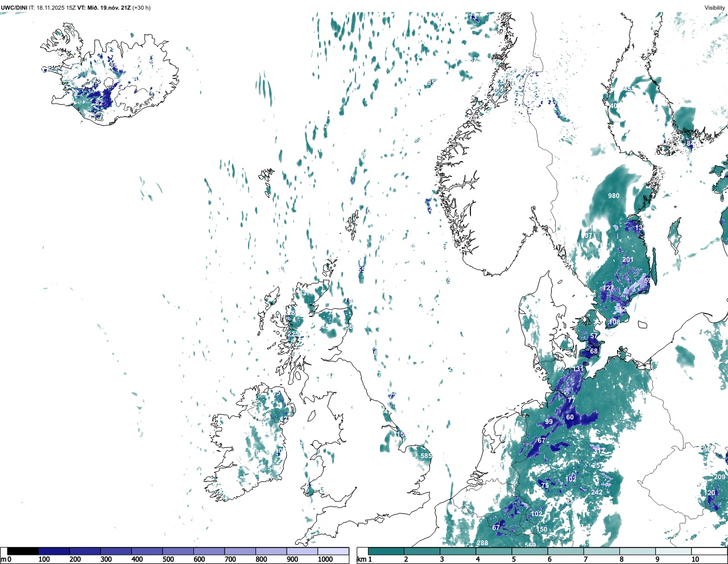Click the '201' visibility value on map
Image resolution: width=728 pixels, height=564 pixels.
[628, 260]
